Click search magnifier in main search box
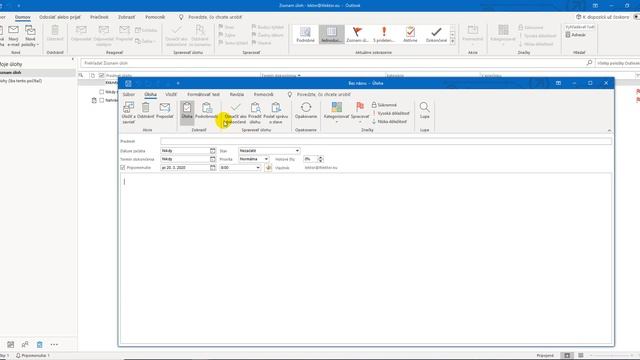The width and height of the screenshot is (640, 360). (589, 63)
